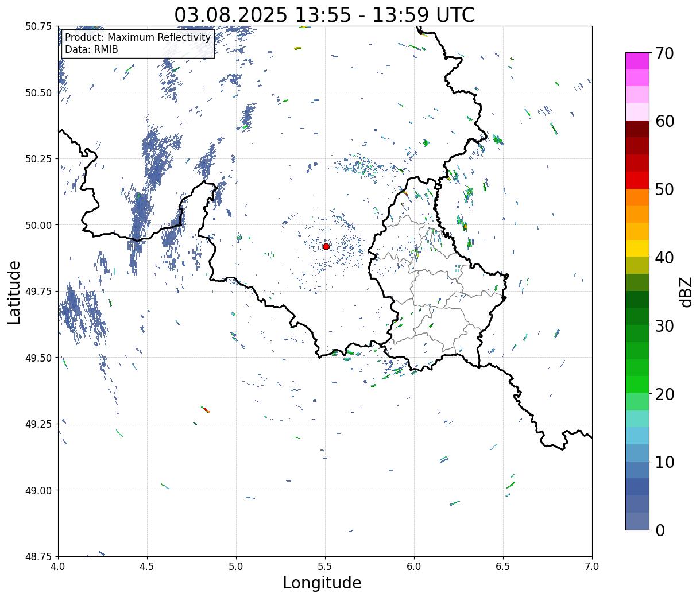Click the orange colorbar segment below 50
The width and height of the screenshot is (700, 597).
click(637, 197)
